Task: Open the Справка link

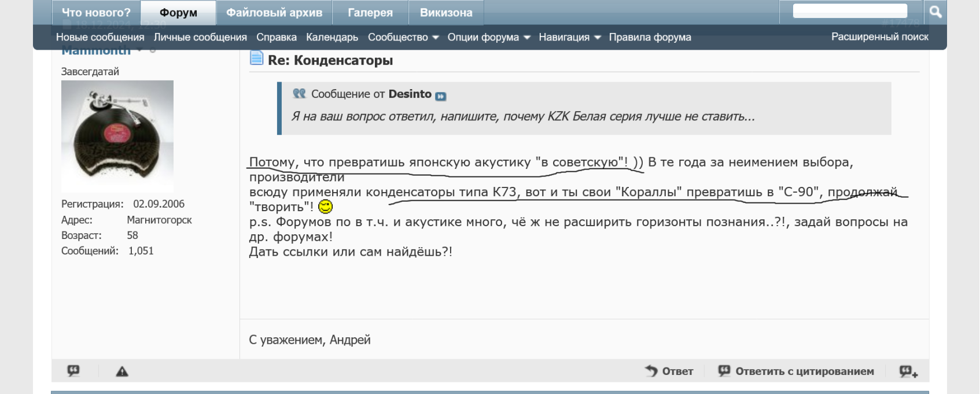Action: click(277, 37)
